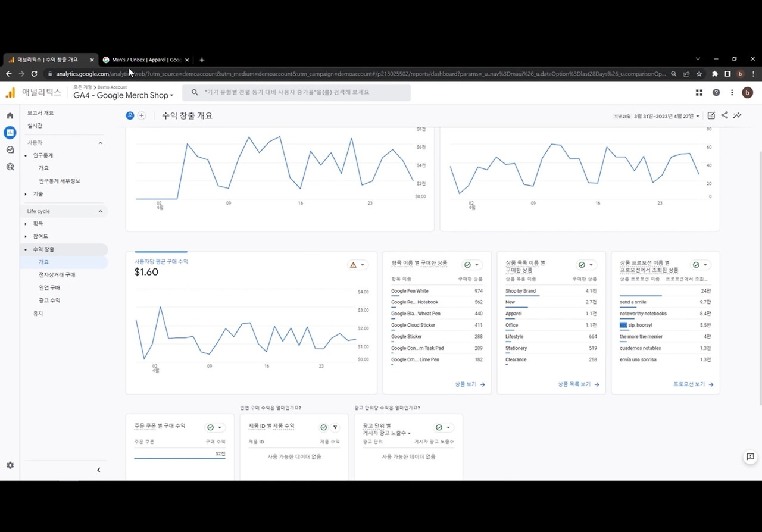Expand the 기술 tree group

[x=26, y=194]
